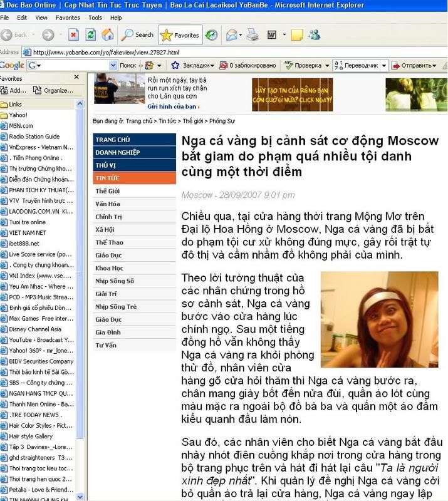
Task: Click the Google toolbar logo
Action: tap(12, 65)
